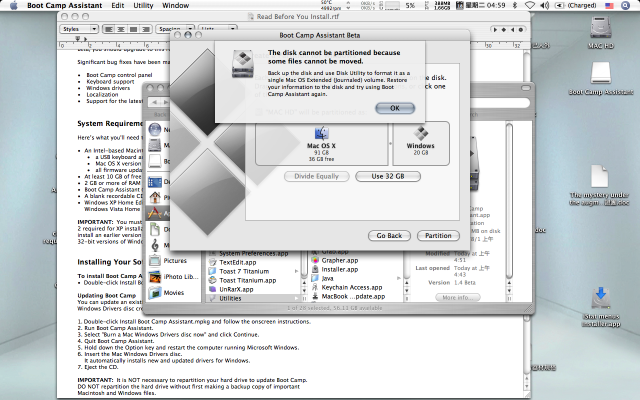
Task: Select right text alignment in TextEdit
Action: click(146, 29)
